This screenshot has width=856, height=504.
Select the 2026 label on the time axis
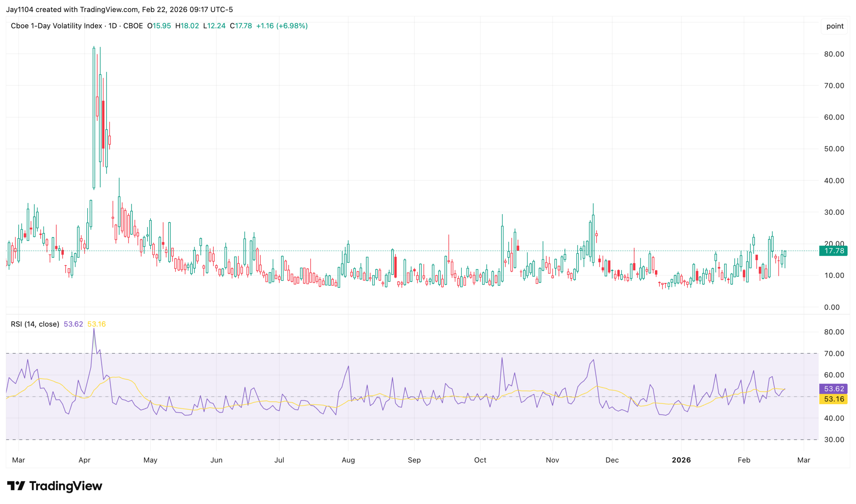pos(681,460)
